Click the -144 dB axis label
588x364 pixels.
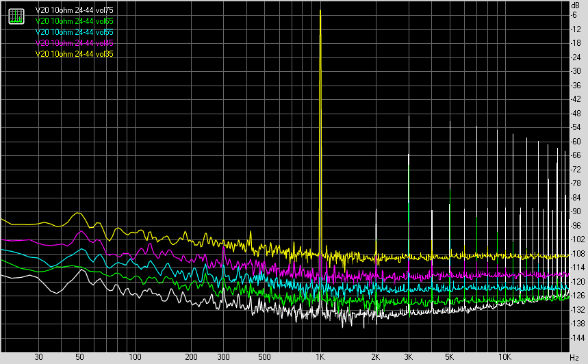tap(578, 338)
